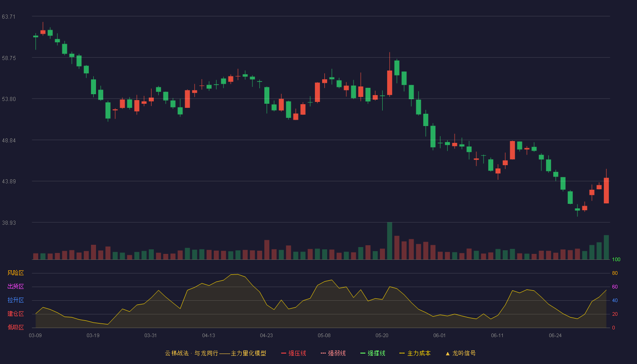
Task: Click the yellow triangle 龙吟信号 marker
Action: tap(448, 353)
